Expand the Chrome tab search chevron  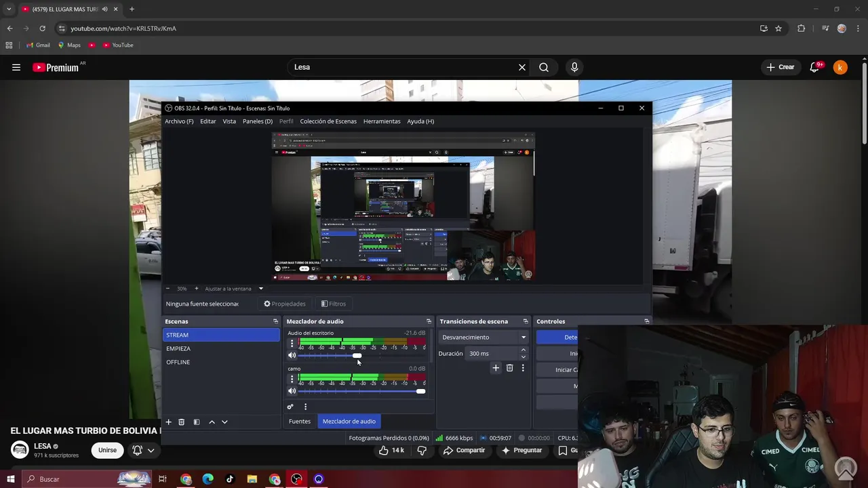click(8, 9)
